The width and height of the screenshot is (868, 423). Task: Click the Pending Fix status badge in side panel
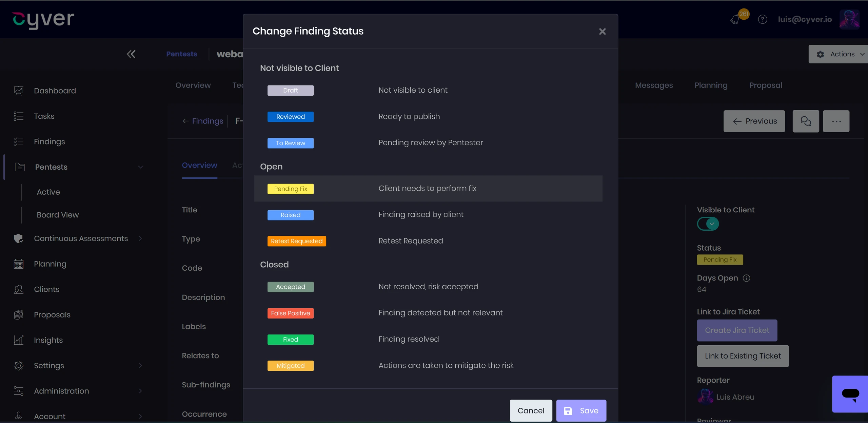(x=720, y=259)
